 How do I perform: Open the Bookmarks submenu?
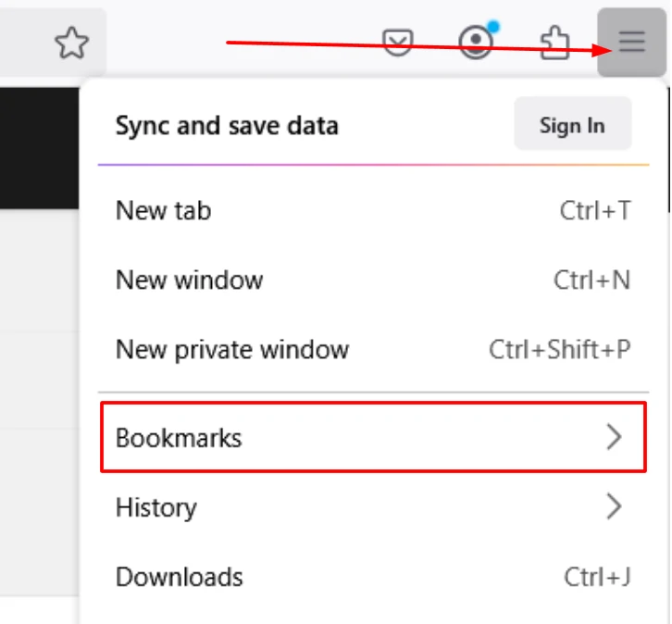tap(373, 437)
